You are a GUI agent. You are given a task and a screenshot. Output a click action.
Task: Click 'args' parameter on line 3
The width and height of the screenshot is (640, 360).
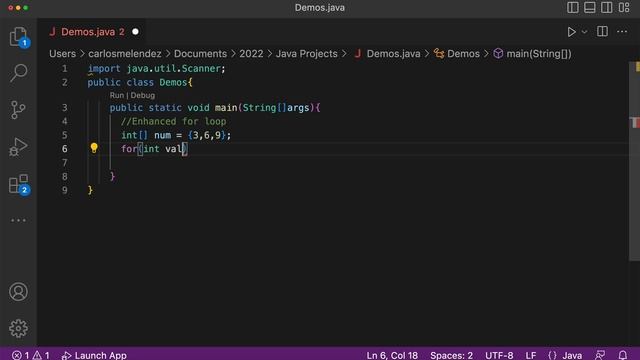click(x=298, y=108)
